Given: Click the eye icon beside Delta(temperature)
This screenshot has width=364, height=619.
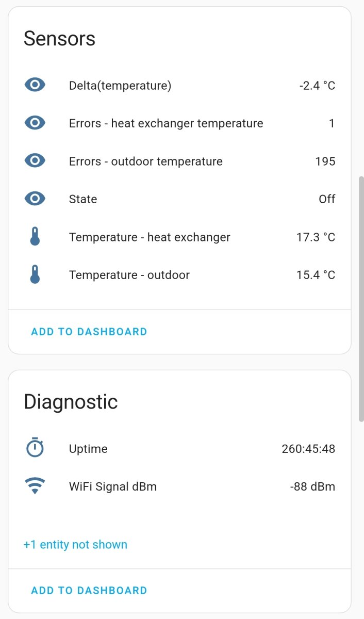Looking at the screenshot, I should coord(35,85).
